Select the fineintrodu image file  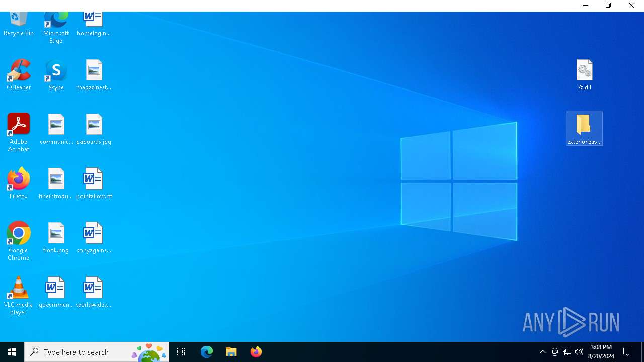point(56,184)
